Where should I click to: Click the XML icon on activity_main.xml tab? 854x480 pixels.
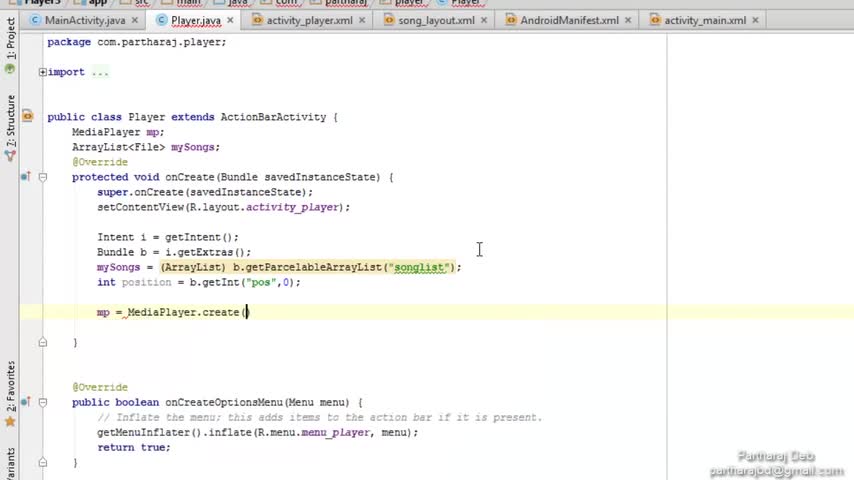tap(655, 20)
